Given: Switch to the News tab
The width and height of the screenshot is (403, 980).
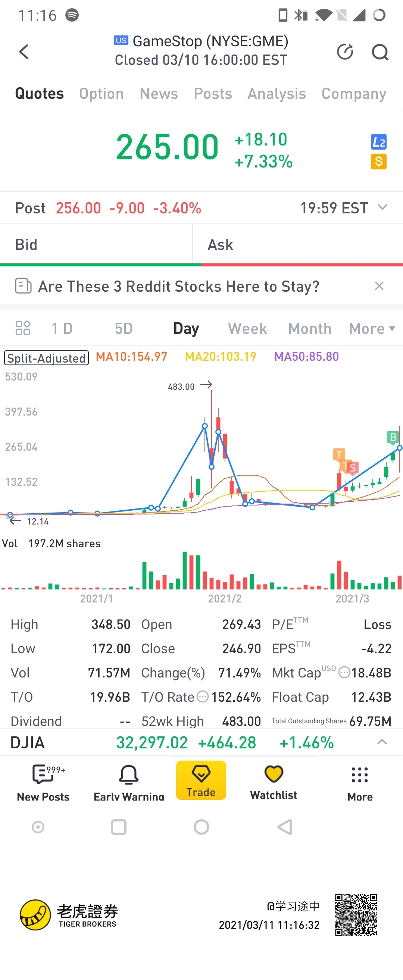Looking at the screenshot, I should (159, 94).
